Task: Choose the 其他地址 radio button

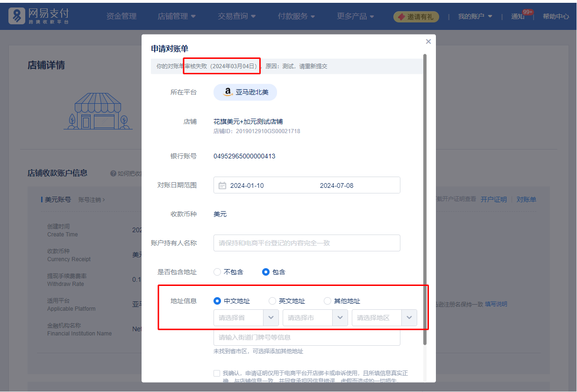Action: tap(328, 301)
